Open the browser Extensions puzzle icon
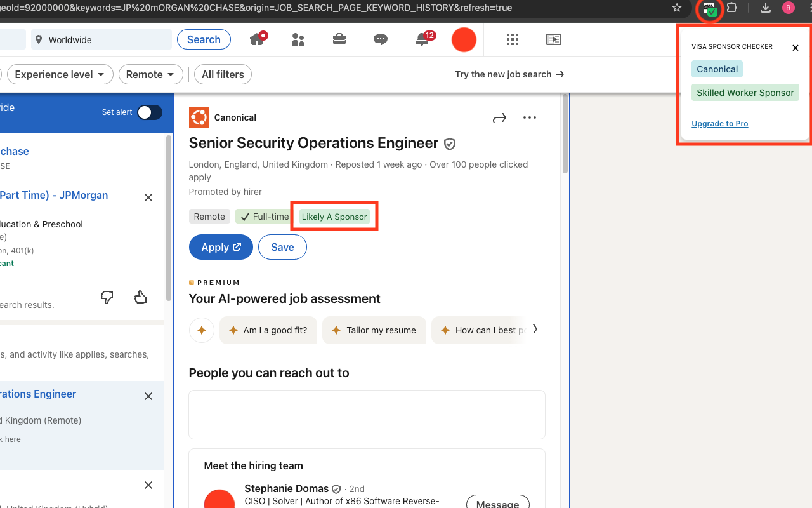 [x=732, y=8]
